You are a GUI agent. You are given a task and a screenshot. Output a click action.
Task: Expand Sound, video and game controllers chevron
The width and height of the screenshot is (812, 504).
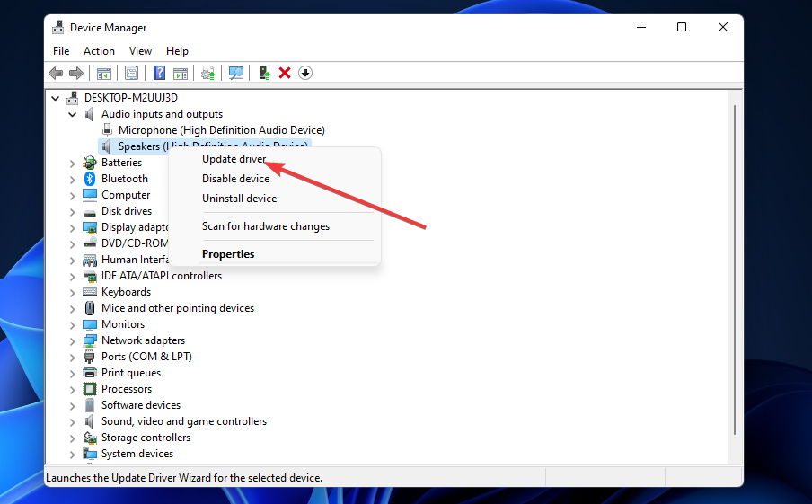[73, 421]
